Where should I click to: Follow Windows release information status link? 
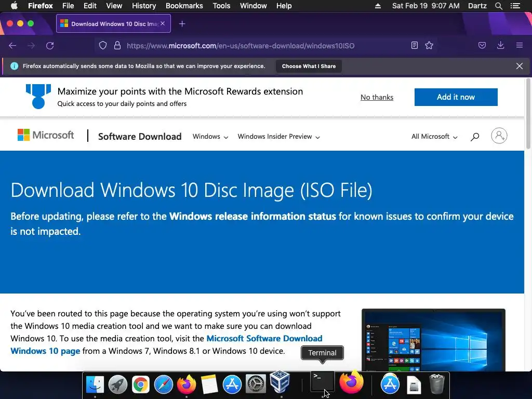(x=253, y=216)
